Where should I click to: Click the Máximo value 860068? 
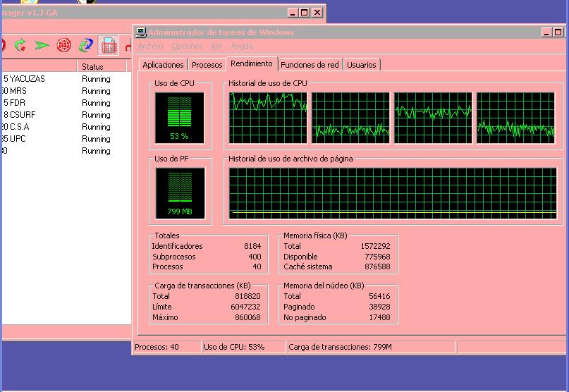pos(247,317)
